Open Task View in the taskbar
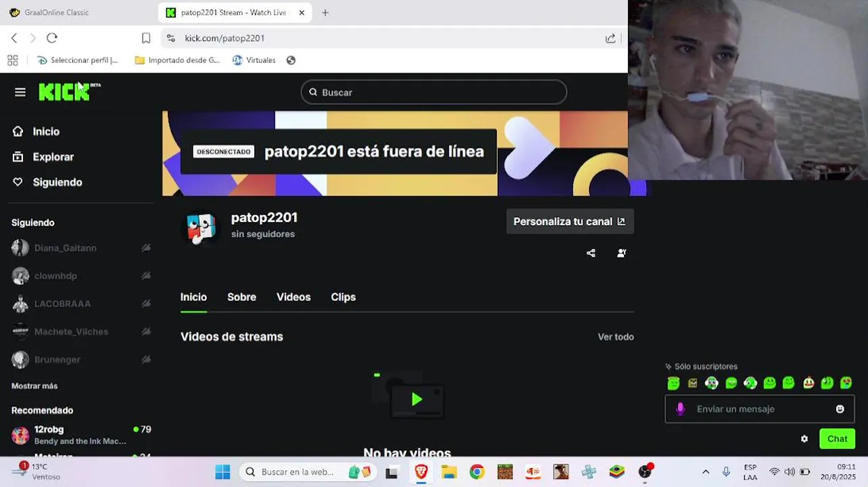The width and height of the screenshot is (868, 487). click(x=392, y=472)
